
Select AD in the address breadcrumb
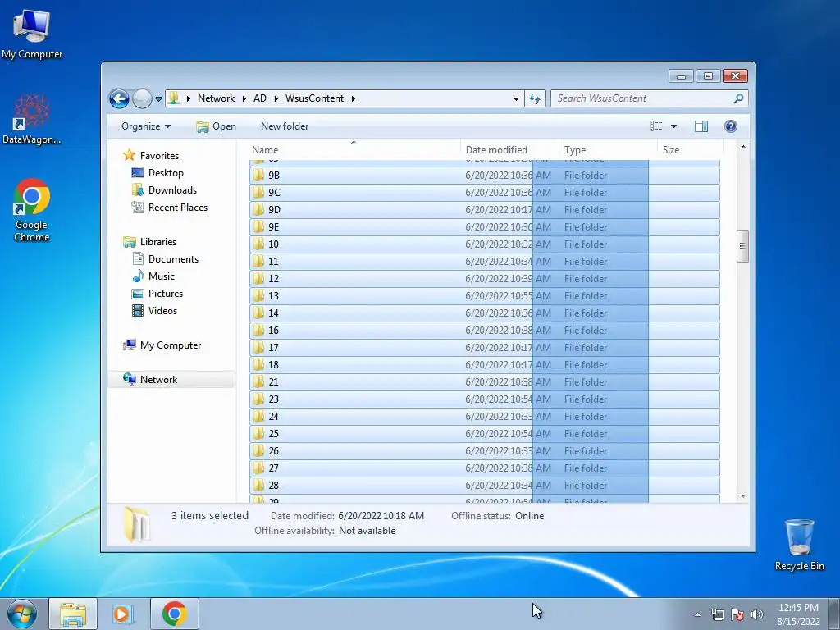260,98
